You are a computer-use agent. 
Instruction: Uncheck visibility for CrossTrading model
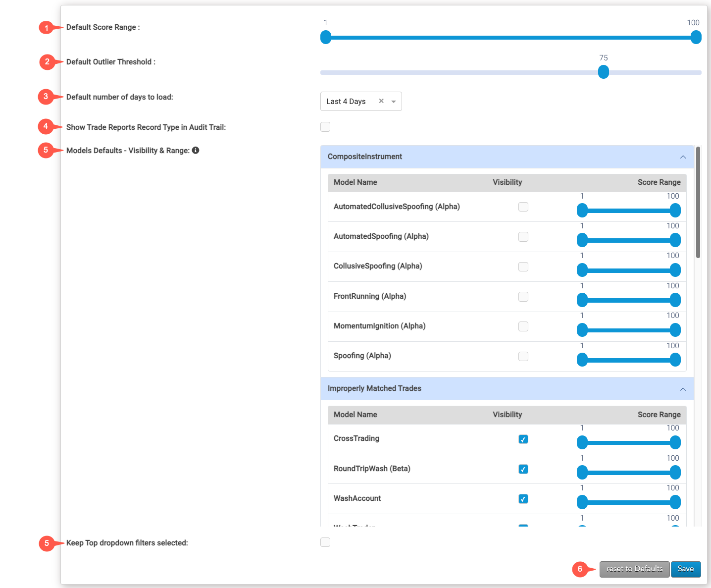(523, 439)
